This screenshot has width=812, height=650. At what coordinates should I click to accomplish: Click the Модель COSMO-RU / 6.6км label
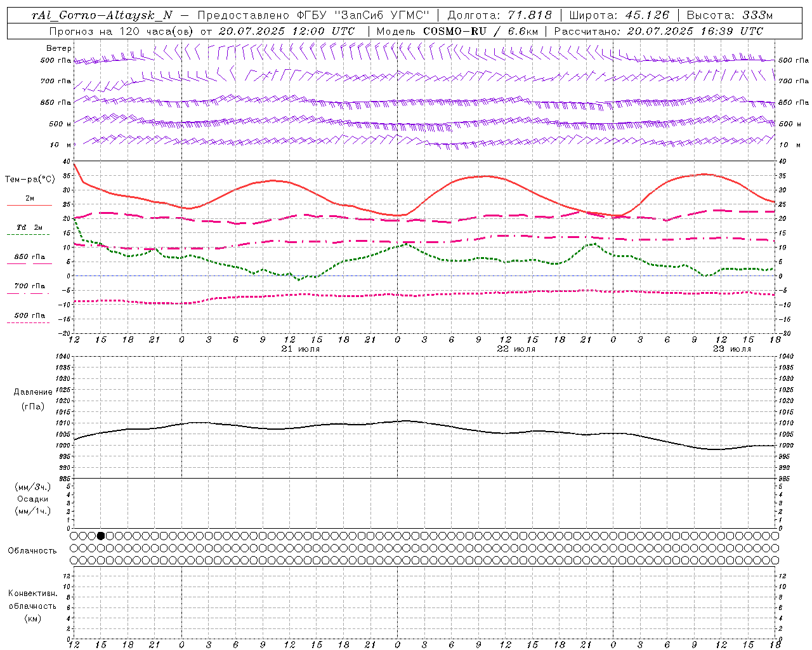click(457, 31)
